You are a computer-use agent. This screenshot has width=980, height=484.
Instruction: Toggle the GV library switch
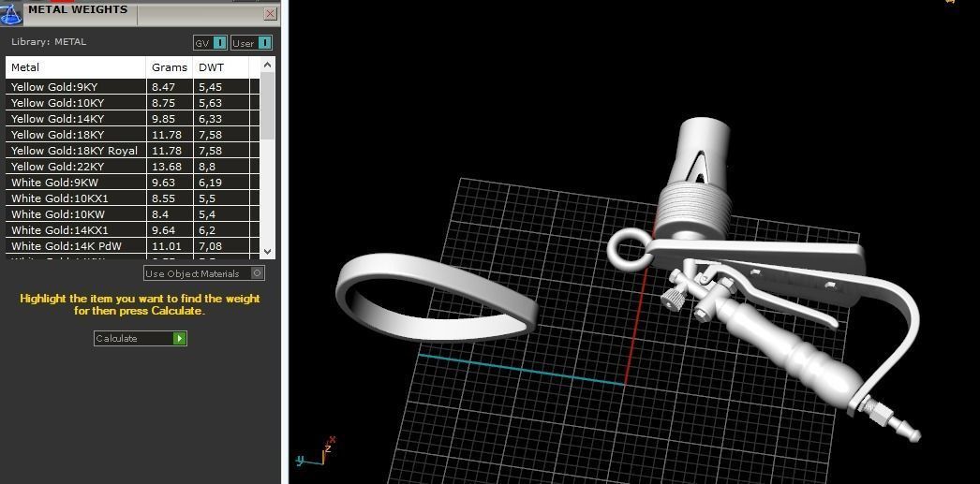pyautogui.click(x=210, y=43)
